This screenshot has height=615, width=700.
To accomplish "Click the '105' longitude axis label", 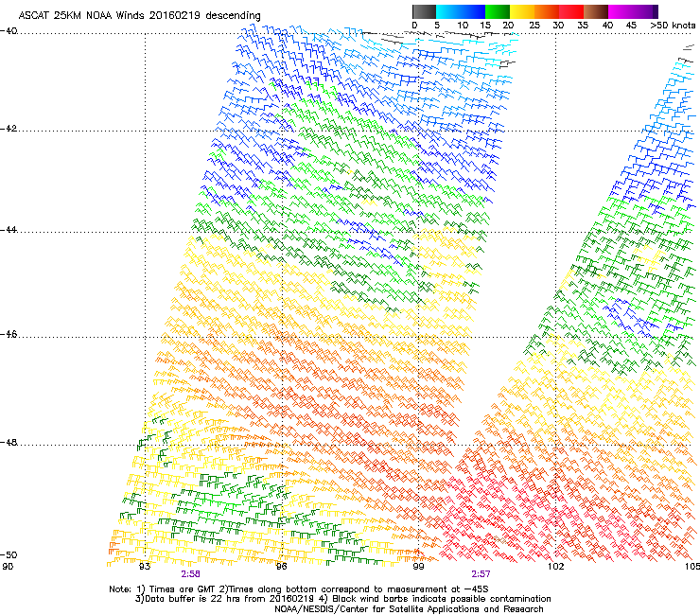I will click(x=692, y=567).
